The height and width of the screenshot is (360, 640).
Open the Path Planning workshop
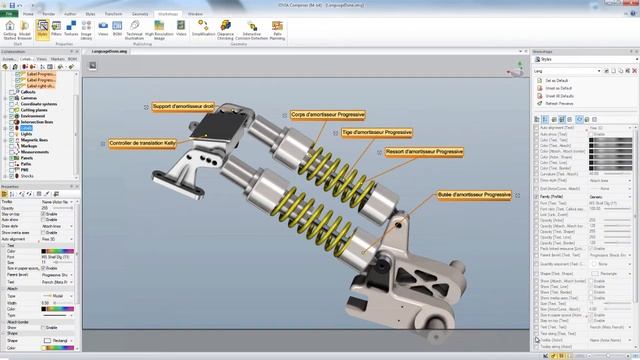(x=277, y=30)
